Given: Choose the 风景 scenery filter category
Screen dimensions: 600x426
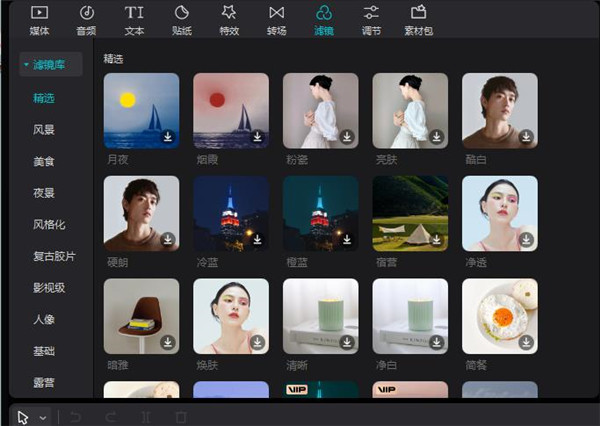Looking at the screenshot, I should click(x=44, y=130).
